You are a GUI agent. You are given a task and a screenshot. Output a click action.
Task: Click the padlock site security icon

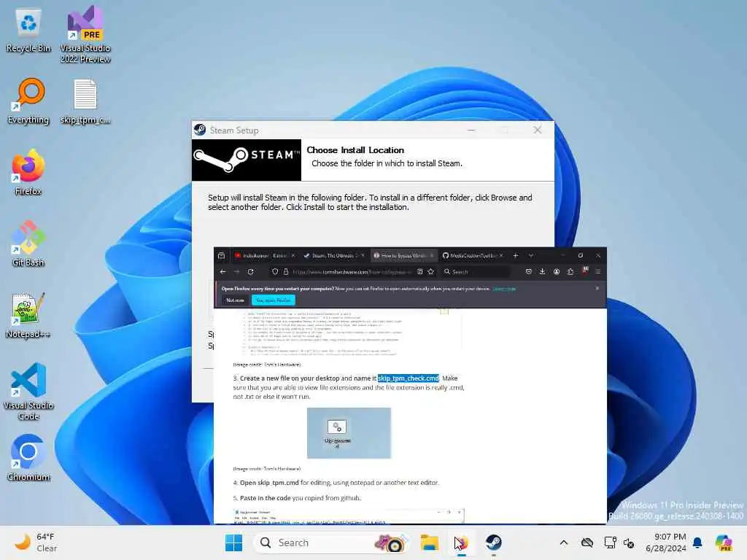(286, 271)
